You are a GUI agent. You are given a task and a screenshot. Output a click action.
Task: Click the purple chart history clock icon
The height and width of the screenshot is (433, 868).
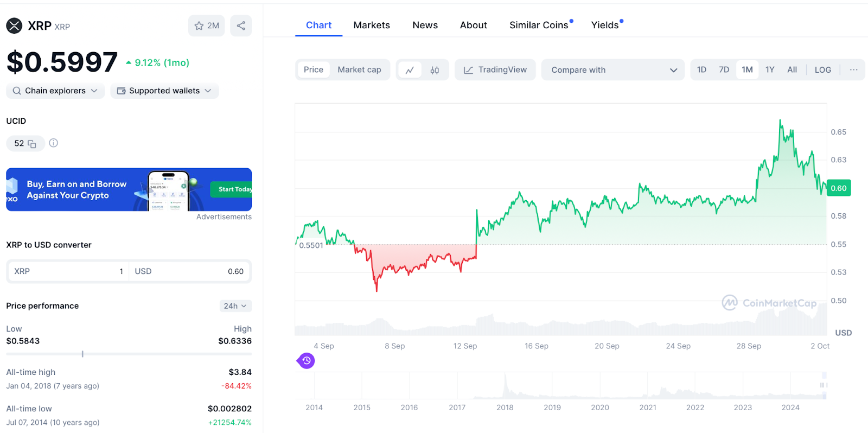(307, 360)
